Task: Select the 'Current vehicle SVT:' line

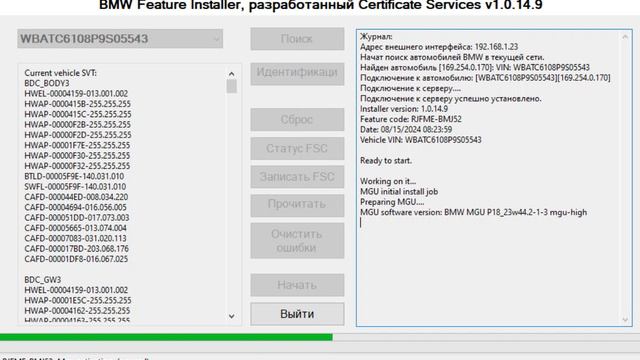Action: pos(60,73)
